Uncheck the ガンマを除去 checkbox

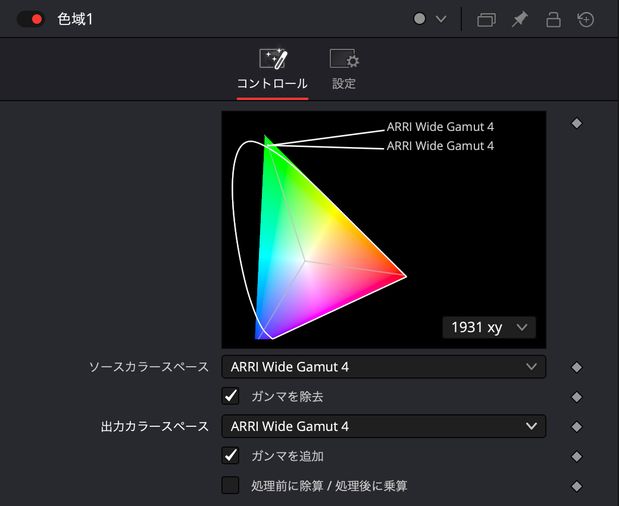pyautogui.click(x=231, y=396)
